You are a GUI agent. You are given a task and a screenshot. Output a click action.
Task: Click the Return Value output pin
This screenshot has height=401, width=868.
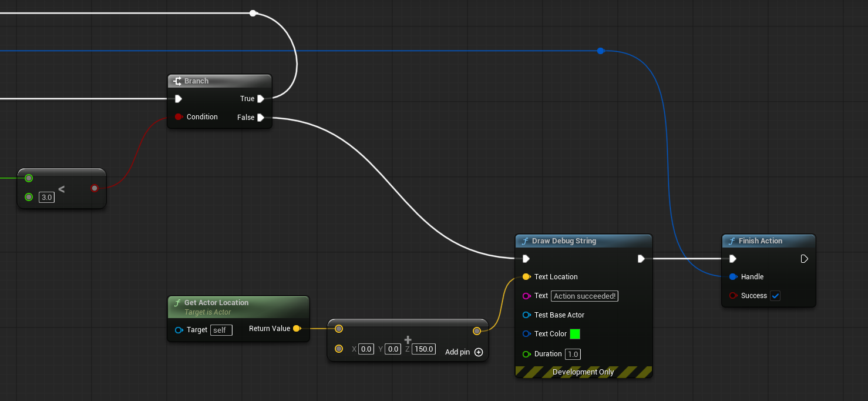297,329
